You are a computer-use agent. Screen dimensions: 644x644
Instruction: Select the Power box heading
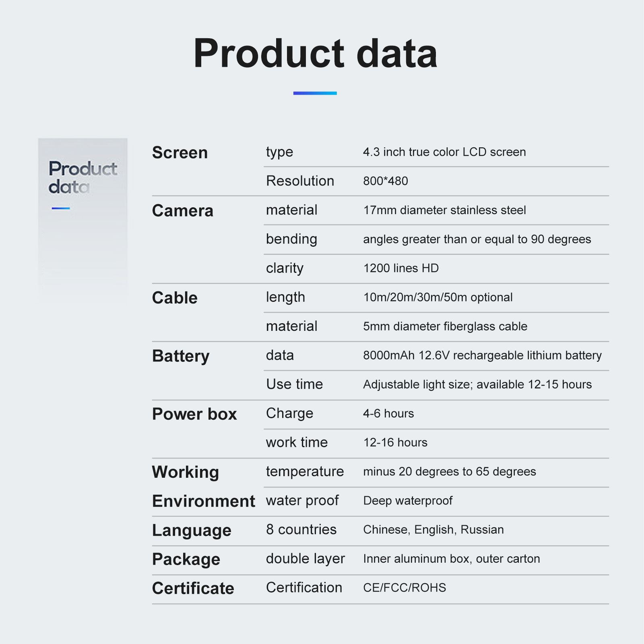(x=194, y=414)
